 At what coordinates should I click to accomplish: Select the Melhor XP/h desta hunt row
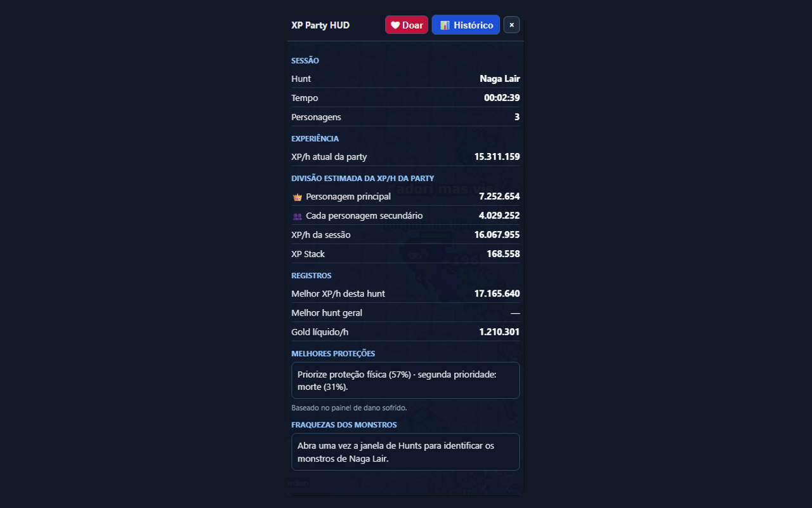(x=405, y=293)
